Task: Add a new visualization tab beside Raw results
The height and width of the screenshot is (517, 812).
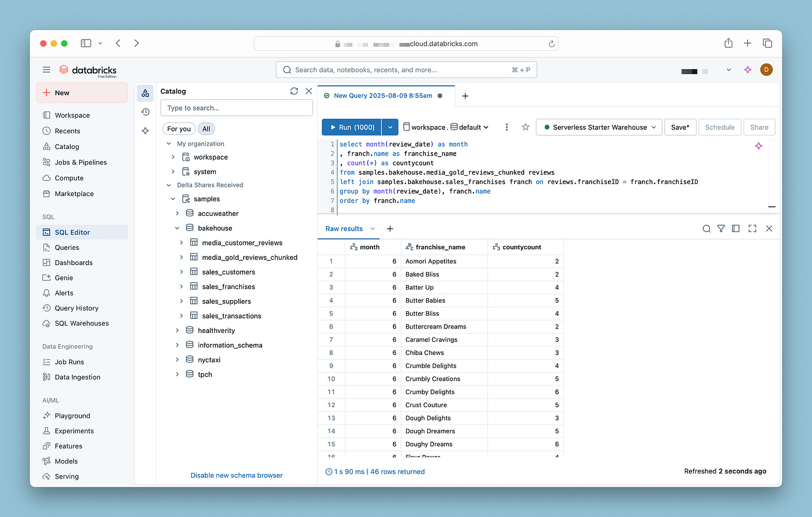Action: tap(390, 229)
